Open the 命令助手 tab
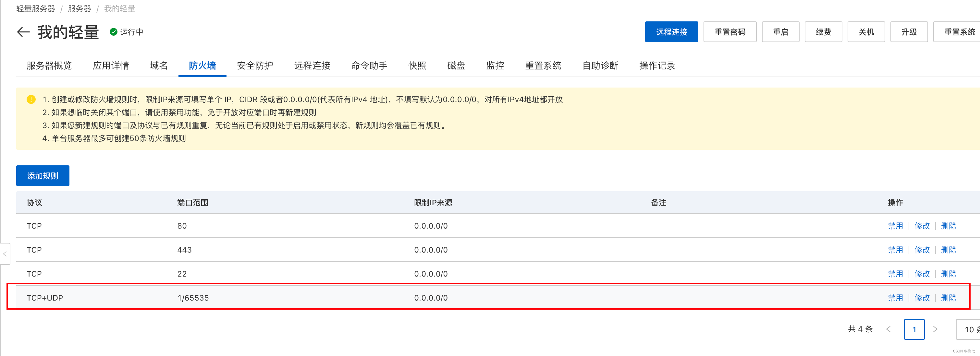This screenshot has height=356, width=980. click(x=369, y=66)
